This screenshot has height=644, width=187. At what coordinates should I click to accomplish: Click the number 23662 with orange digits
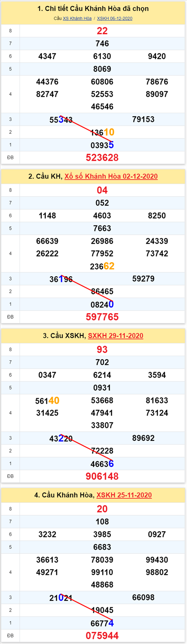[102, 266]
